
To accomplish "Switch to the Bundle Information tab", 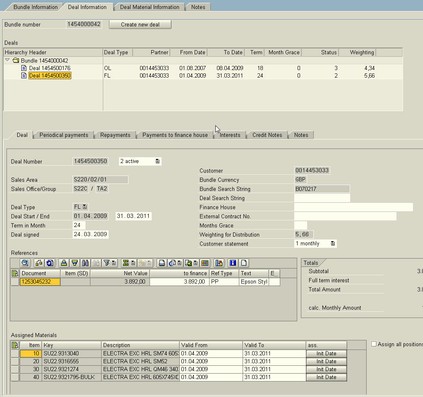I will click(35, 7).
